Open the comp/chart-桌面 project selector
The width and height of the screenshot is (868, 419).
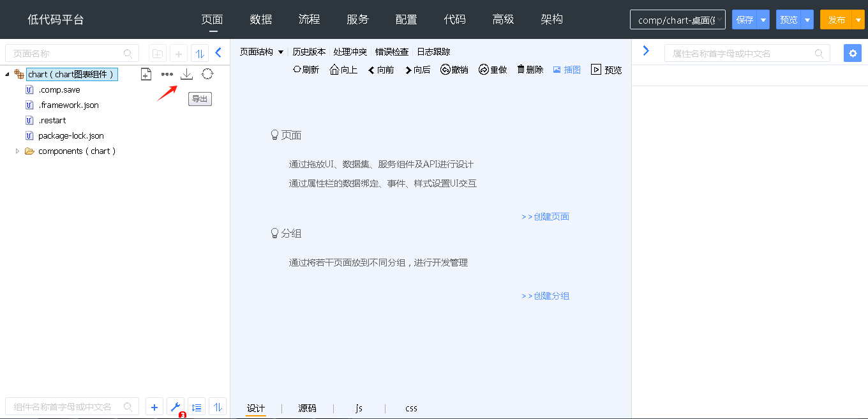click(678, 20)
